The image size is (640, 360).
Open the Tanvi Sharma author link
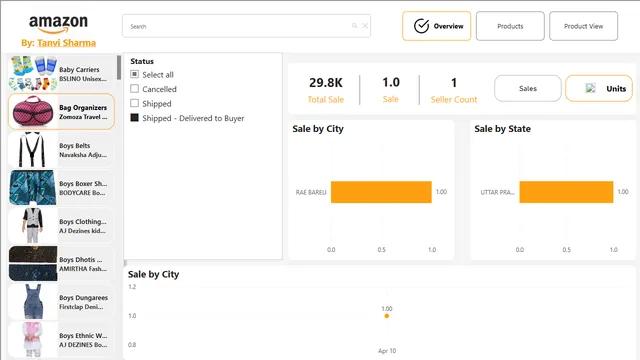pos(67,43)
